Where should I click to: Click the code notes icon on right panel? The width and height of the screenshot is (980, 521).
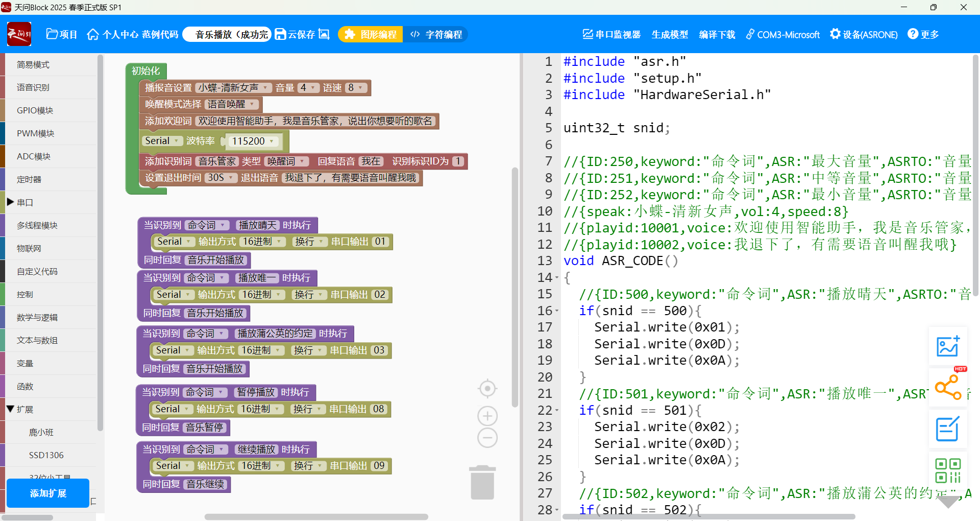point(948,429)
